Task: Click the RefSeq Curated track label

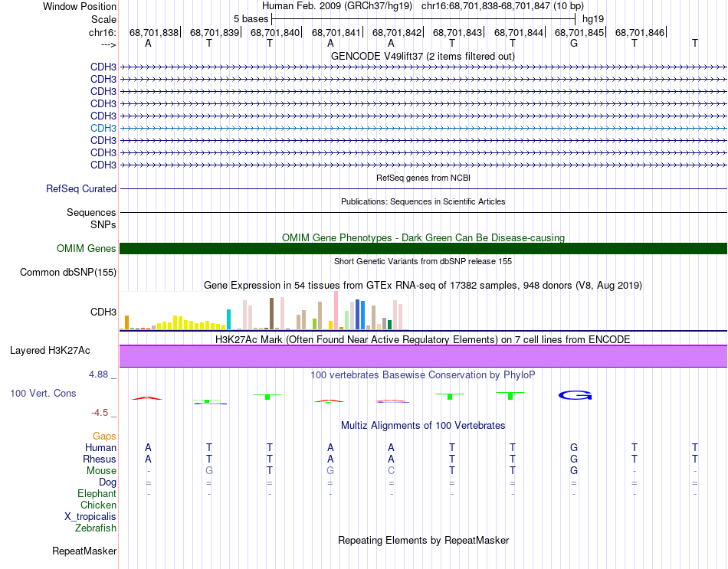Action: [x=80, y=189]
